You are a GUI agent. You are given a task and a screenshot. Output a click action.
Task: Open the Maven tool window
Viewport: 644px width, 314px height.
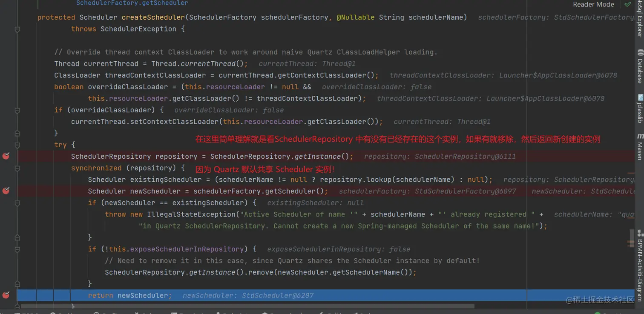click(x=640, y=147)
